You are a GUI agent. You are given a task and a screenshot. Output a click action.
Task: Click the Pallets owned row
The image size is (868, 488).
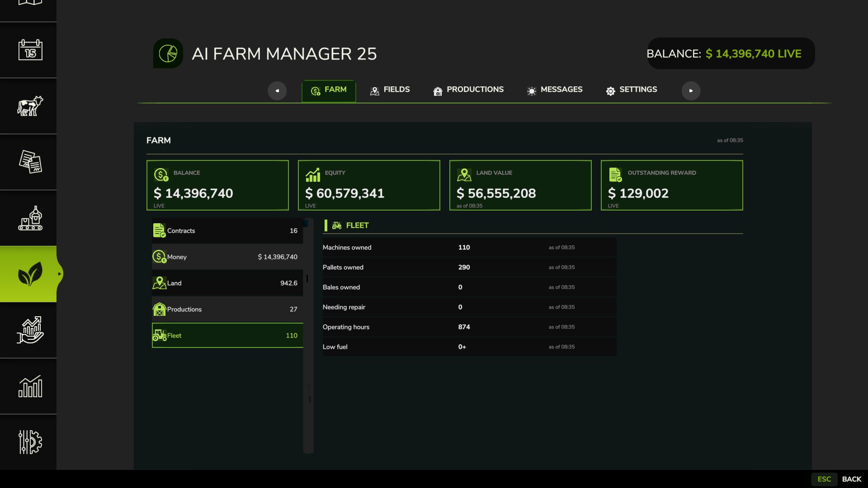[x=469, y=267]
